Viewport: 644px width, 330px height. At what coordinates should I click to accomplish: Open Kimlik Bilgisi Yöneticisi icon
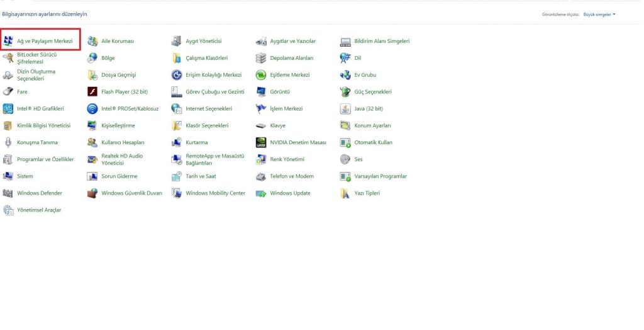point(8,125)
